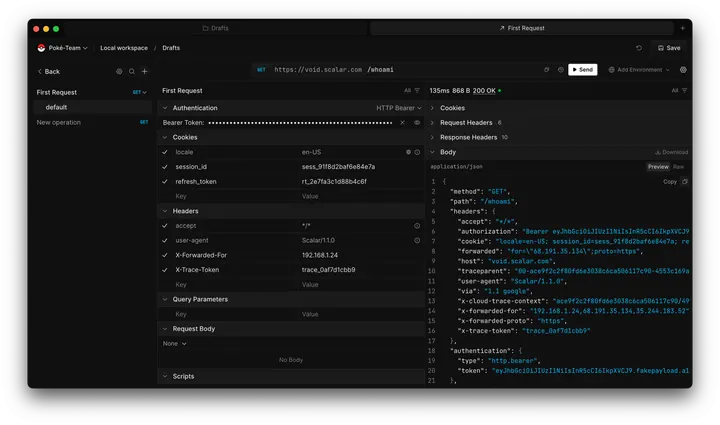Add a new item with sidebar plus icon
The image size is (720, 425).
[144, 71]
